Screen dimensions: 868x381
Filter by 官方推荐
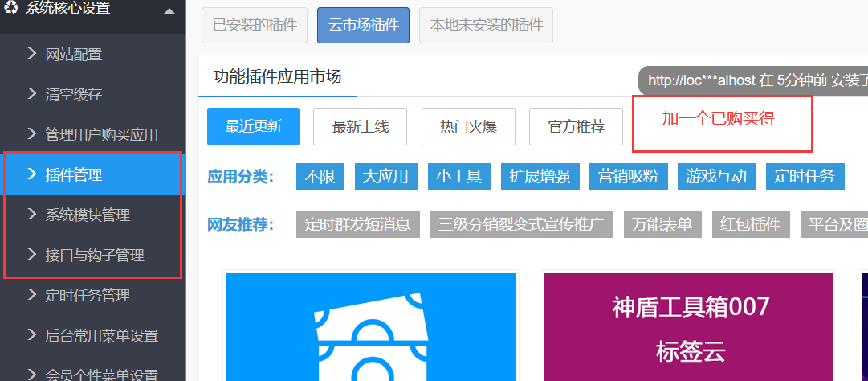576,126
